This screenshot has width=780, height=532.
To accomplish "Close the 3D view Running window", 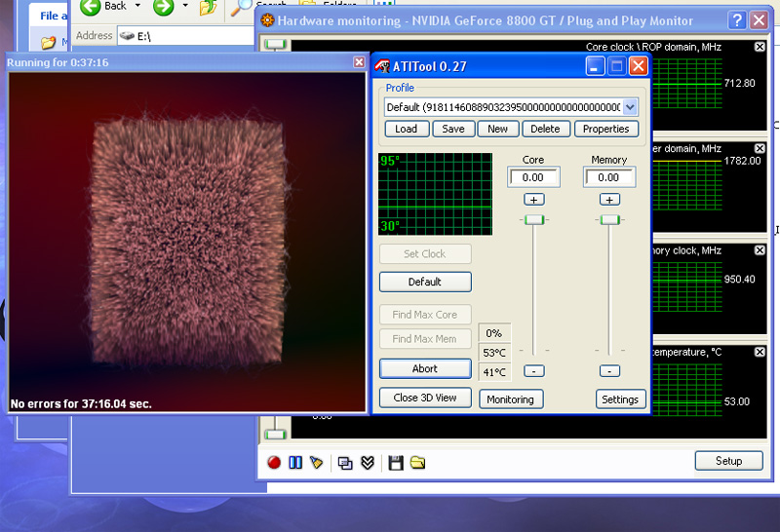I will (359, 61).
